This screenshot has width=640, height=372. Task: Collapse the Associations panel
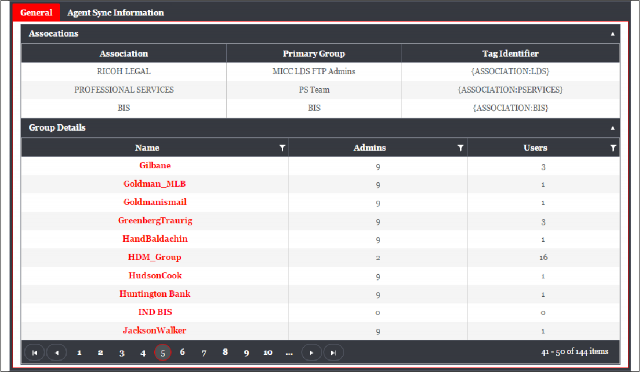[x=613, y=34]
